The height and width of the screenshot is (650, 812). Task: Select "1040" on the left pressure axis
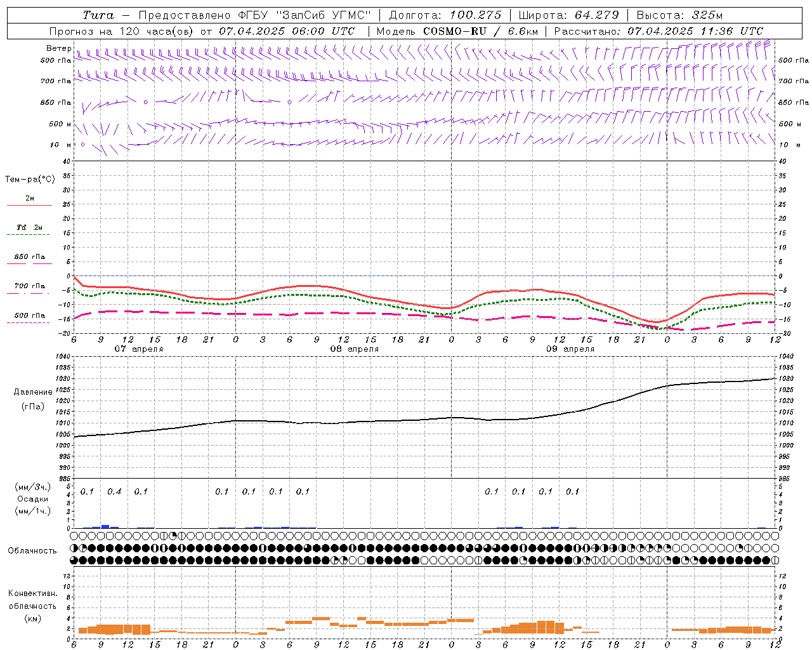pos(63,357)
